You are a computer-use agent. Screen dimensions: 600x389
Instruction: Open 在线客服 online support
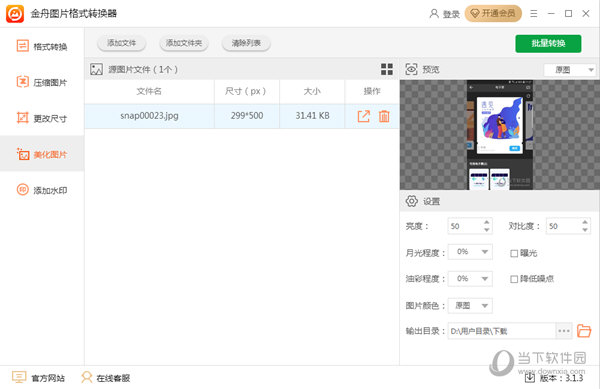[106, 378]
